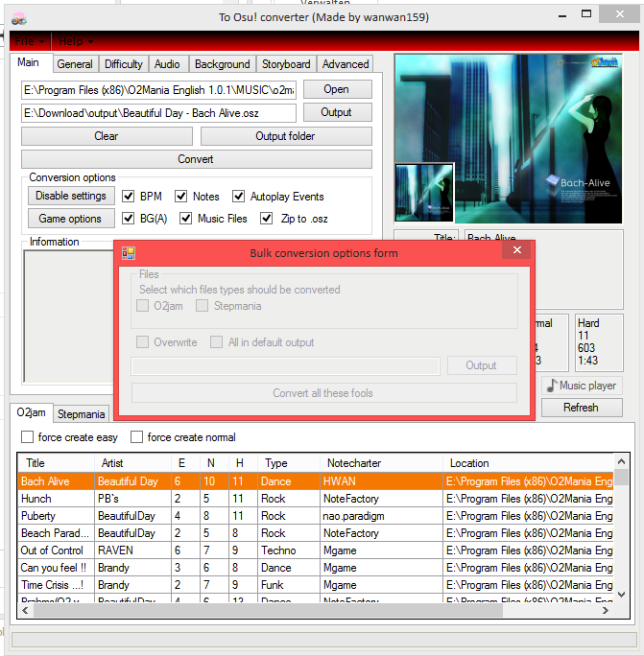Open Game options
Image resolution: width=644 pixels, height=656 pixels.
point(71,219)
